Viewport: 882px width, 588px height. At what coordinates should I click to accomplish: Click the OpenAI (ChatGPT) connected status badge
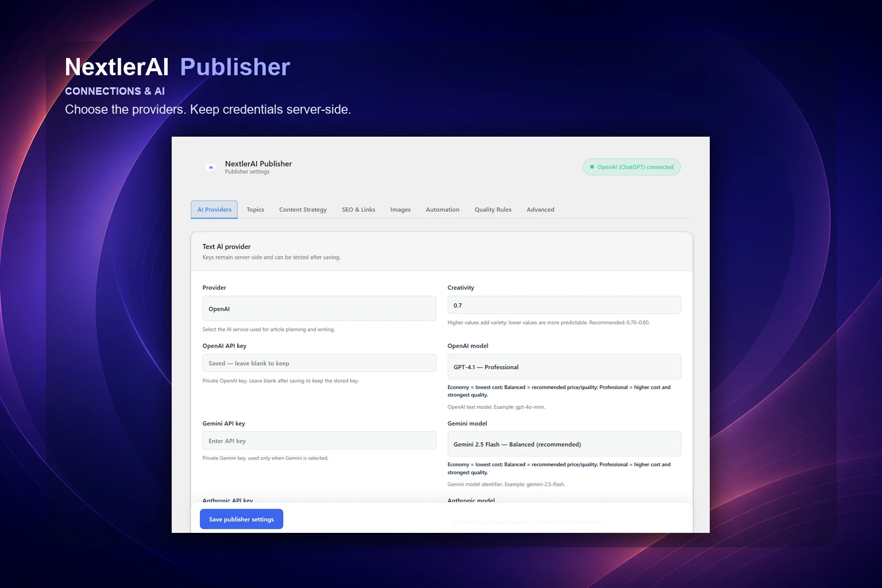point(632,167)
